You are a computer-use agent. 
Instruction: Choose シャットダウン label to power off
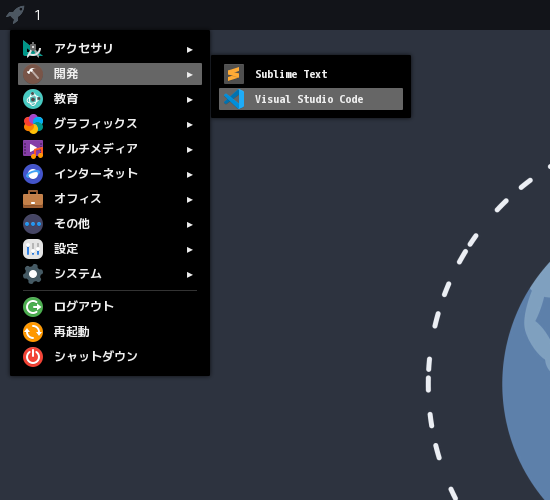pos(95,356)
